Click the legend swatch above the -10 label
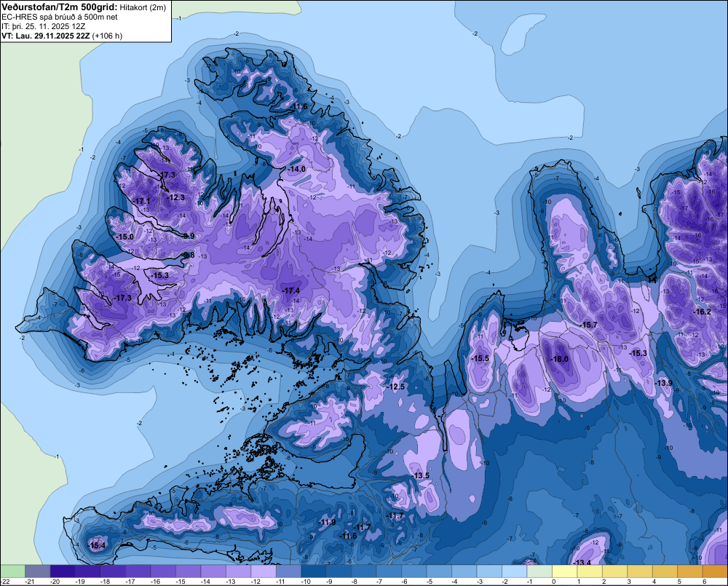Viewport: 728px width, 586px height. coord(313,571)
